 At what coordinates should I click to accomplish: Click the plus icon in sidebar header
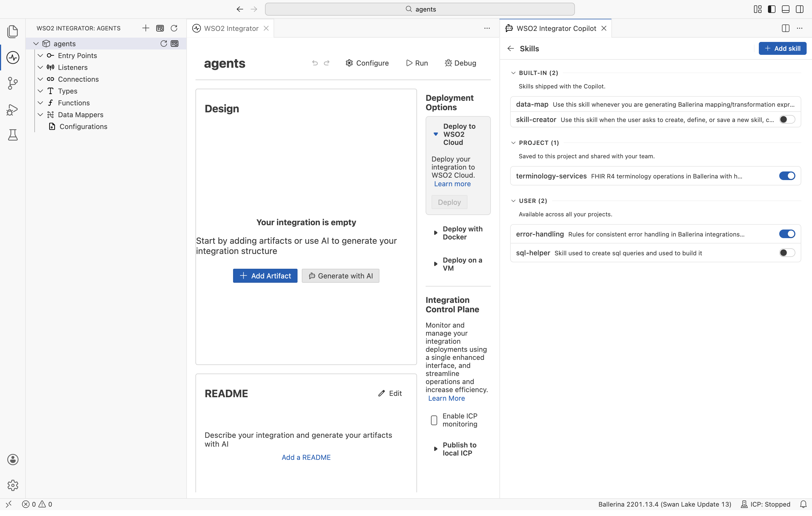coord(146,28)
